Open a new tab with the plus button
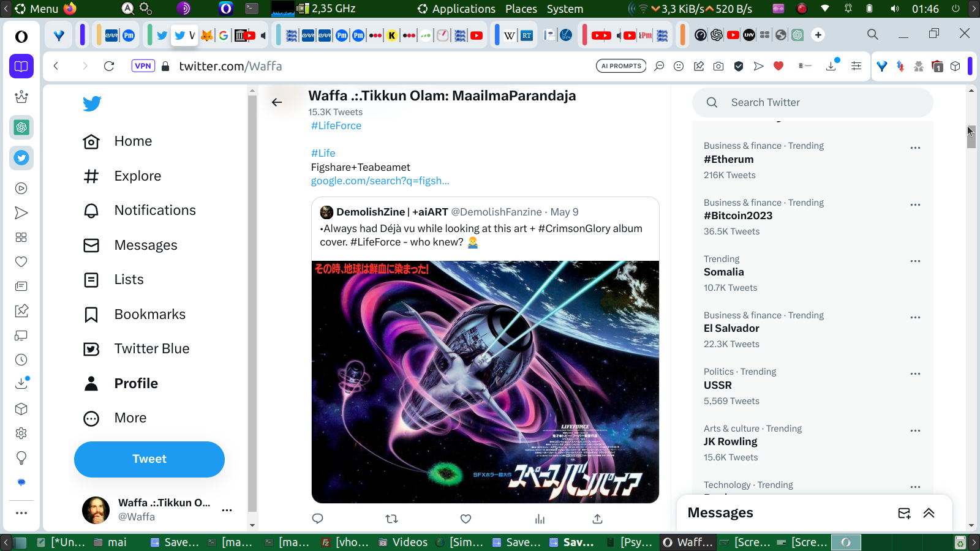Viewport: 980px width, 551px height. point(818,35)
